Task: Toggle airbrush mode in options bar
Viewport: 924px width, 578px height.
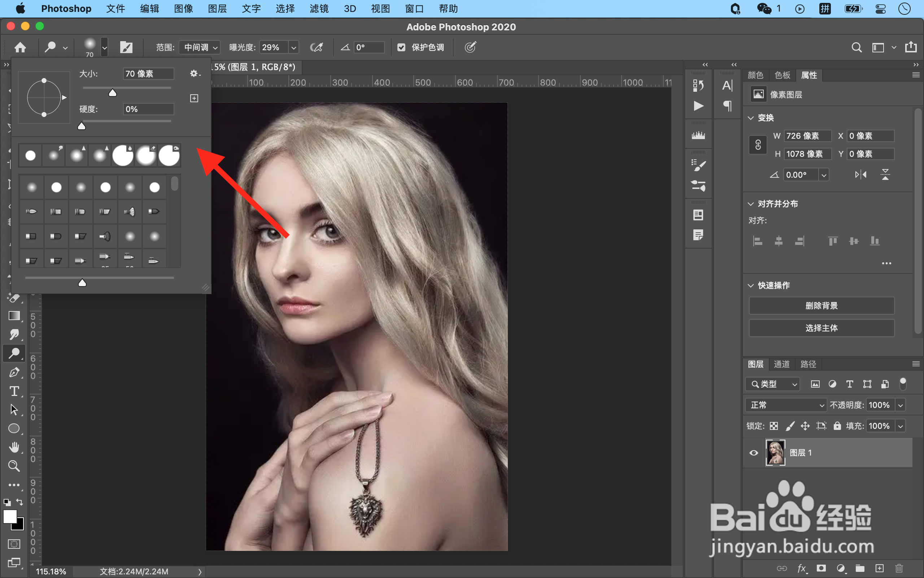Action: pyautogui.click(x=317, y=47)
